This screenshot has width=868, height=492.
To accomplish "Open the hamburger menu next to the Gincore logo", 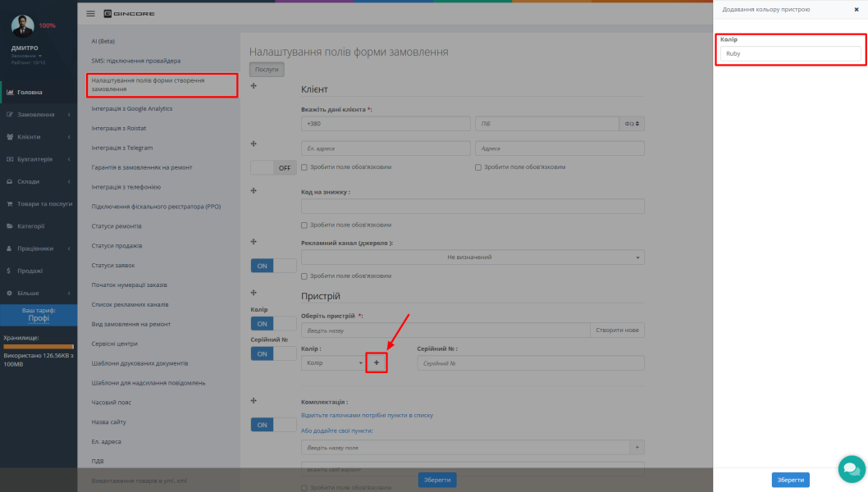I will click(90, 14).
